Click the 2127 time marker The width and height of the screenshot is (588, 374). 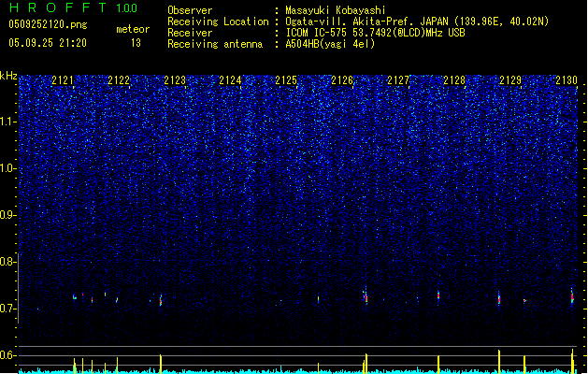(398, 80)
